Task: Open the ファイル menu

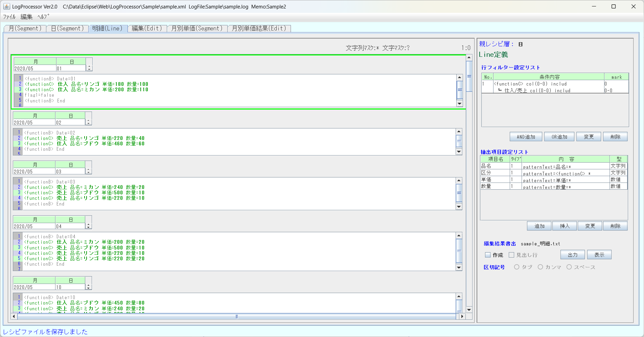Action: click(9, 17)
